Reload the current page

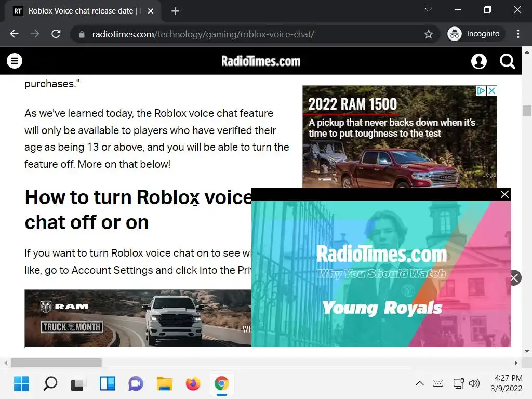(x=56, y=34)
